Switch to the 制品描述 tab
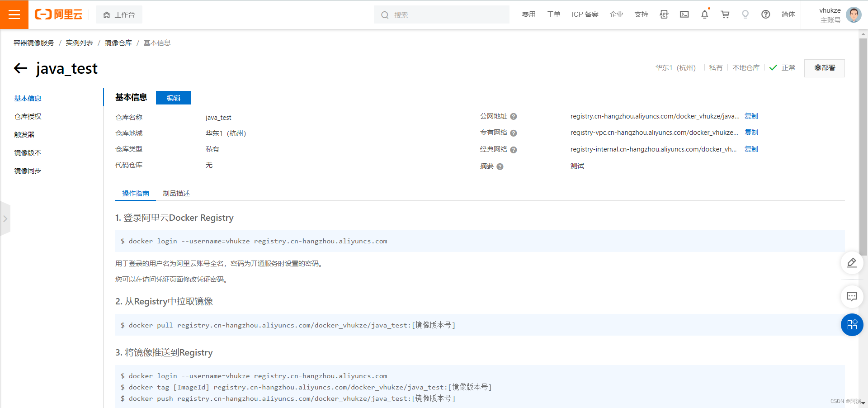Screen dimensions: 868x408 click(x=176, y=193)
